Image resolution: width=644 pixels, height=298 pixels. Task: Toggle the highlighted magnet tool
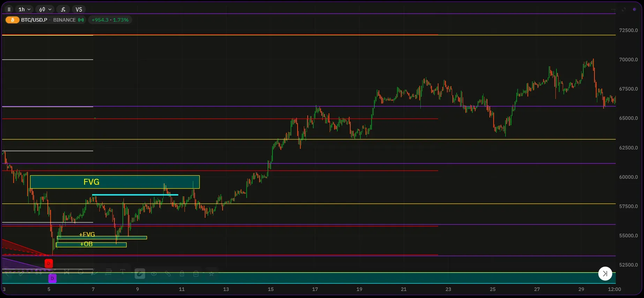140,274
